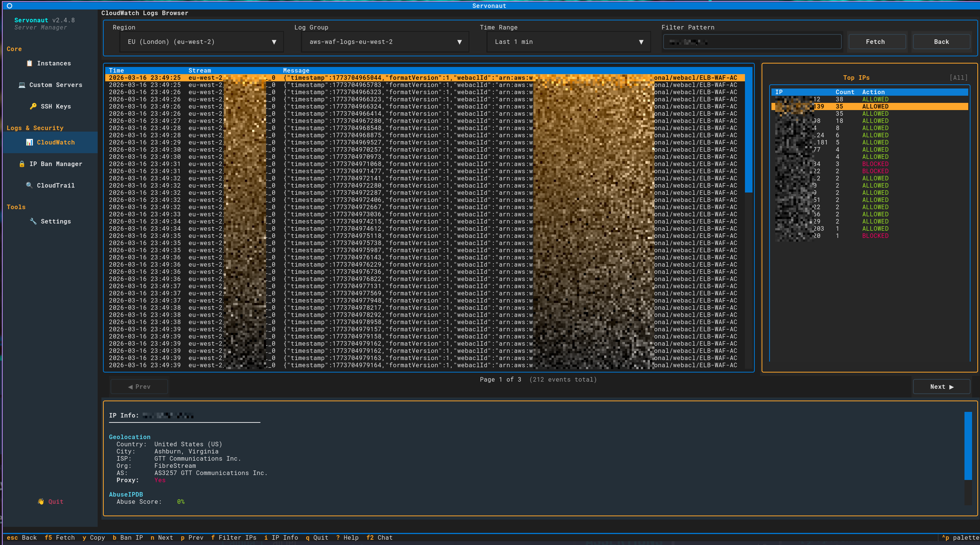Click the Quit waving hand icon

tap(41, 502)
